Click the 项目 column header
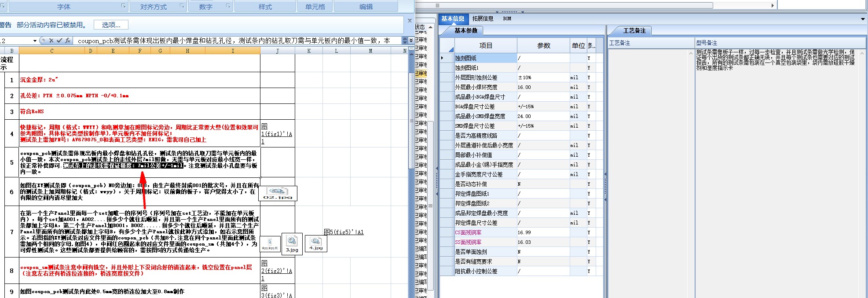This screenshot has width=868, height=298. 486,45
